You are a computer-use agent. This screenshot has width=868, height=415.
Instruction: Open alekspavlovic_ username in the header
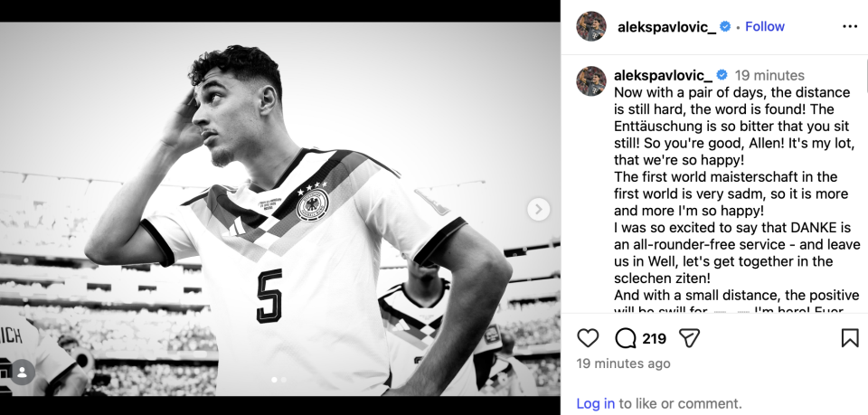[666, 27]
